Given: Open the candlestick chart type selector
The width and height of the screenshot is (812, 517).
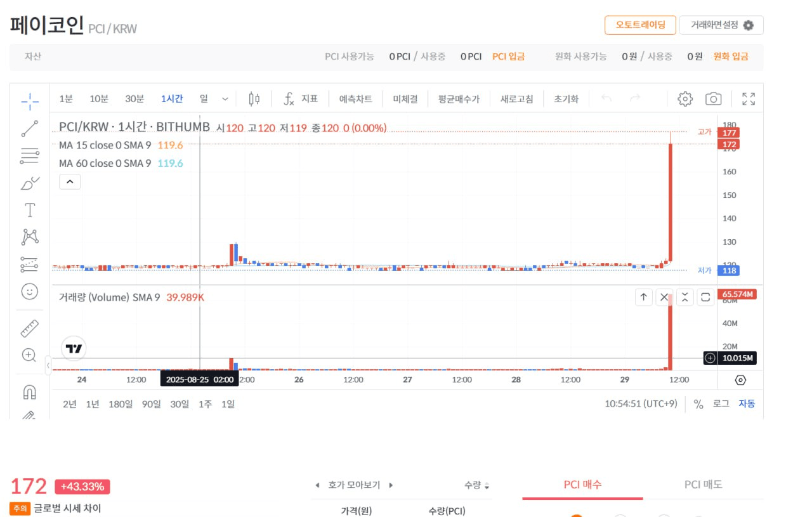Looking at the screenshot, I should point(254,98).
